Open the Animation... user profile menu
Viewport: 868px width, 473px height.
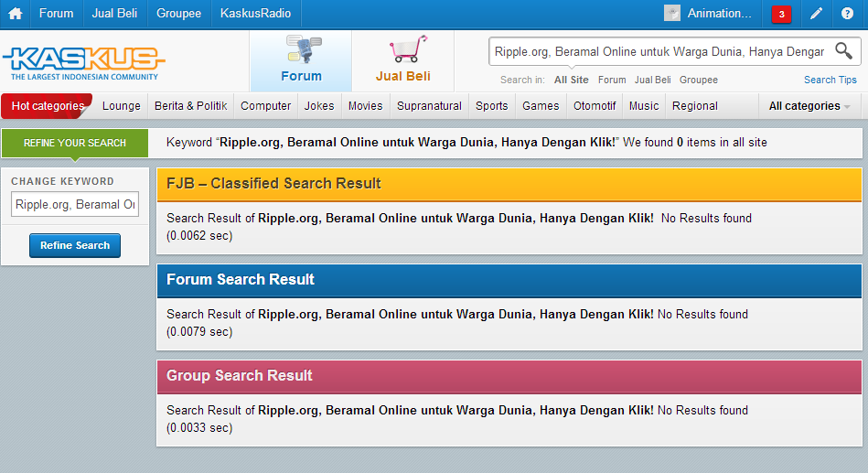[719, 14]
